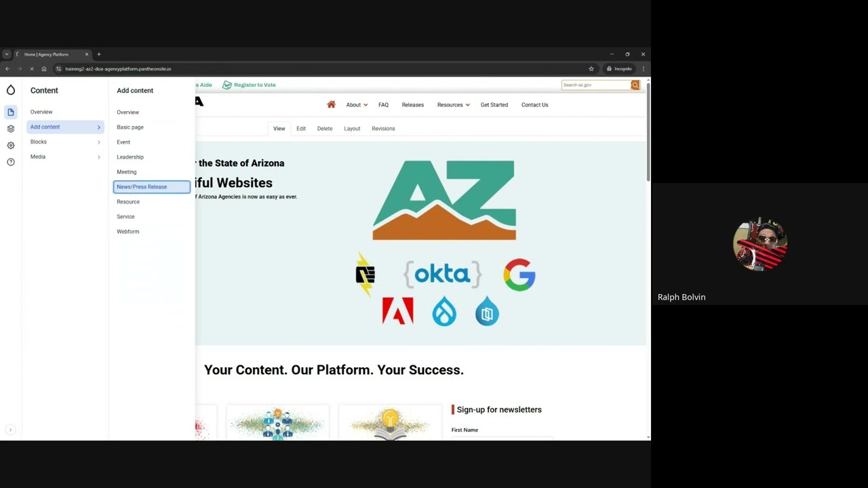Image resolution: width=868 pixels, height=488 pixels.
Task: Choose Basic page content type
Action: pos(130,127)
